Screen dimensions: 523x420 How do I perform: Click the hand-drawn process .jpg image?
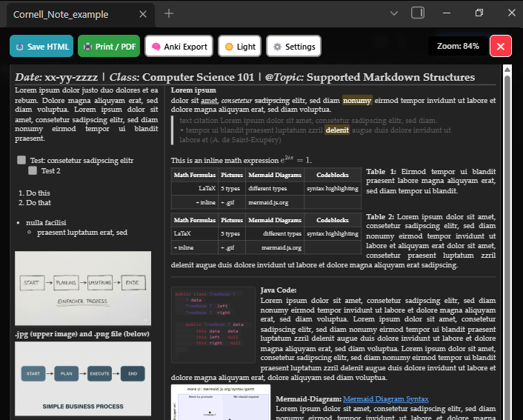83,288
